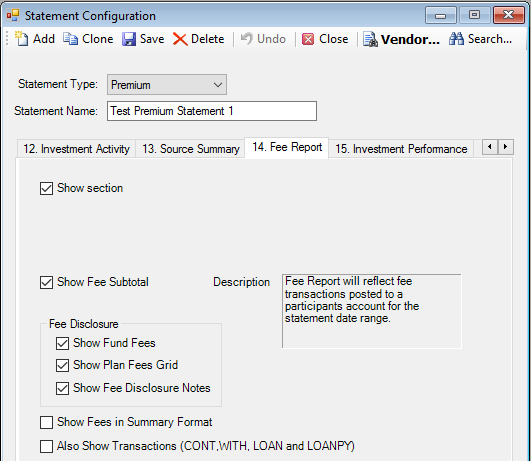Screen dimensions: 531x461
Task: Click the Undo arrow icon
Action: 247,39
